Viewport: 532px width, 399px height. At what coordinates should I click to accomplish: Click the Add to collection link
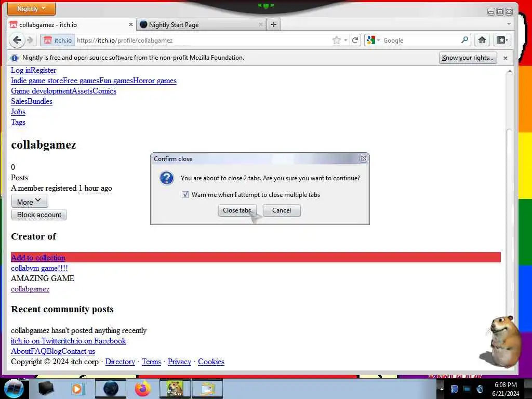click(38, 258)
